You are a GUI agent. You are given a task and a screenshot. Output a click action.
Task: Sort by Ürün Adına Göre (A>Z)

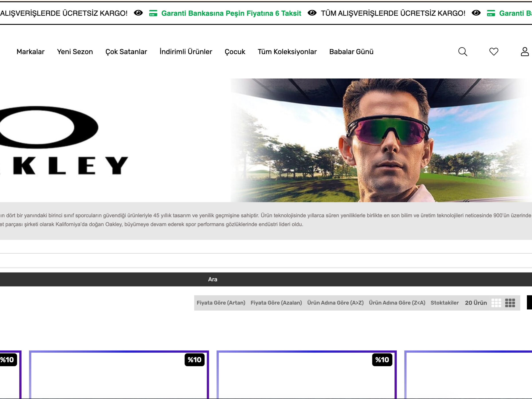pos(336,303)
